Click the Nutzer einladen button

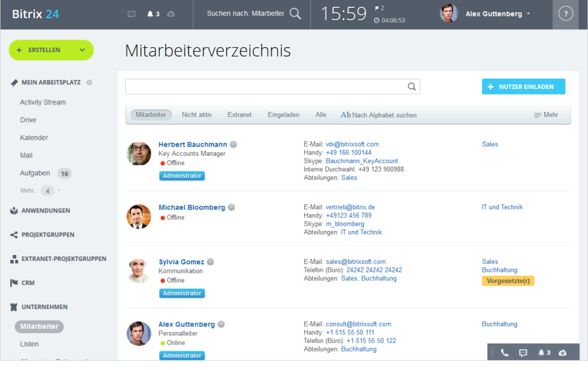tap(524, 87)
